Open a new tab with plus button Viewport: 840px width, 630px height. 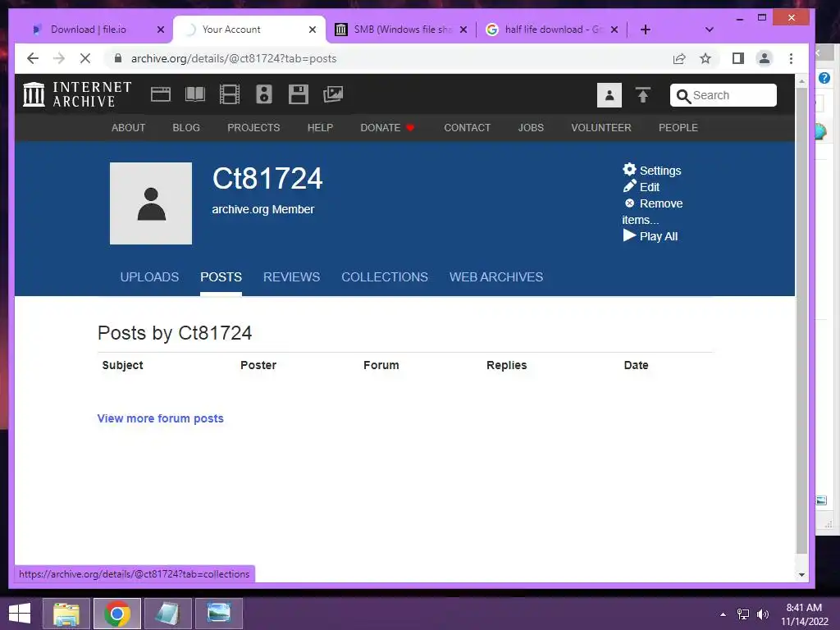point(646,30)
